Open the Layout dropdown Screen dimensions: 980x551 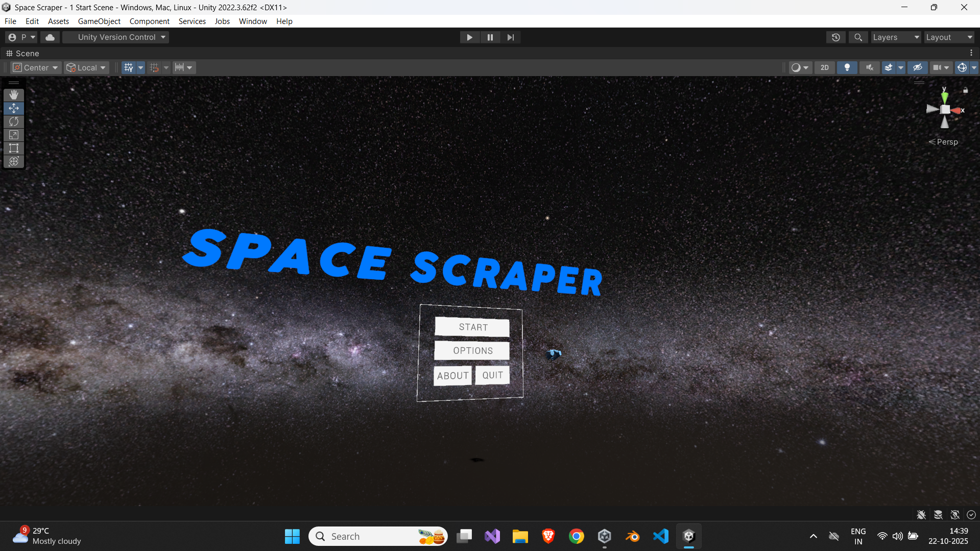(x=949, y=37)
